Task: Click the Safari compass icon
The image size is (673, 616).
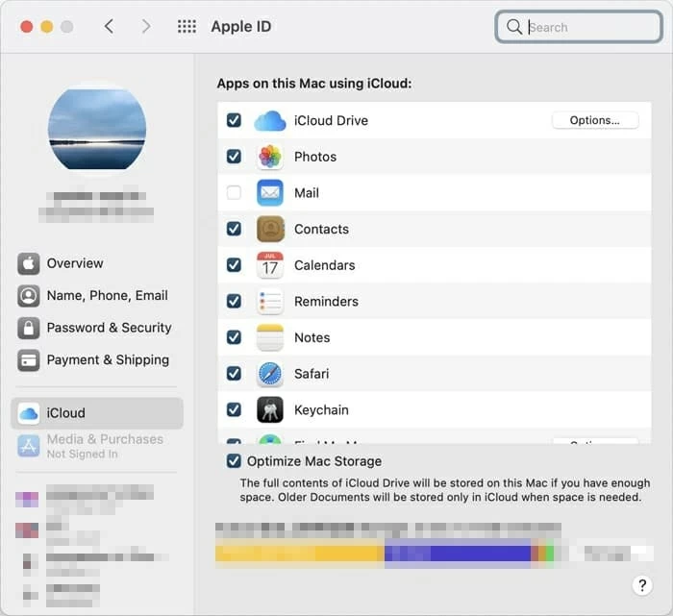Action: pyautogui.click(x=270, y=374)
